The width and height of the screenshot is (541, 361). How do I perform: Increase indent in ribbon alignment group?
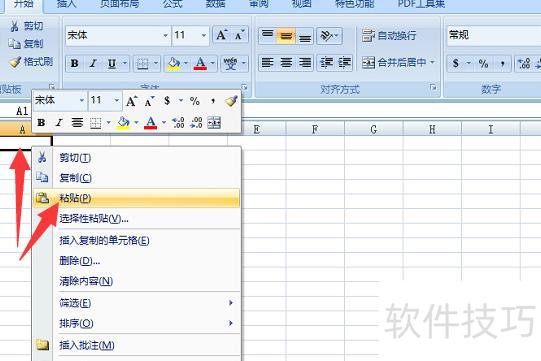pos(344,63)
